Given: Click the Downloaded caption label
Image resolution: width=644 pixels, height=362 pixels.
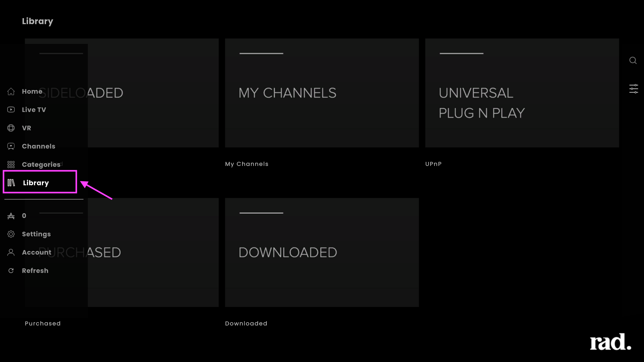Looking at the screenshot, I should 246,323.
